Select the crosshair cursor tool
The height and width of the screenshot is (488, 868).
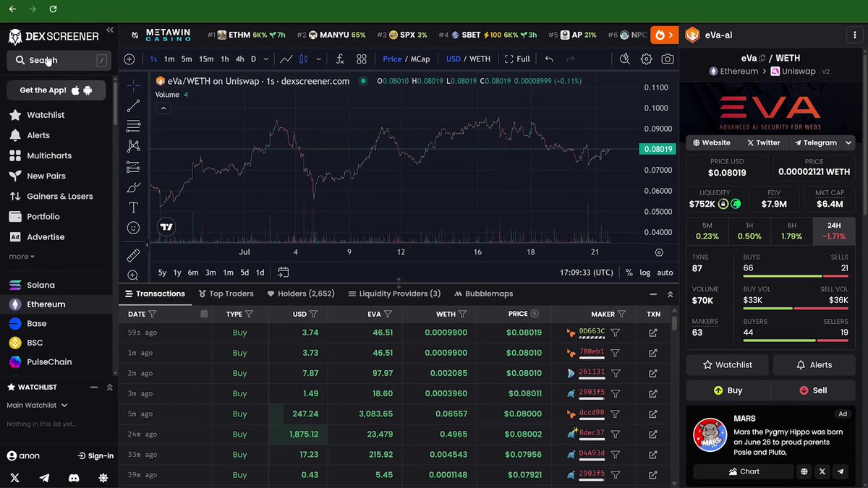pyautogui.click(x=133, y=86)
